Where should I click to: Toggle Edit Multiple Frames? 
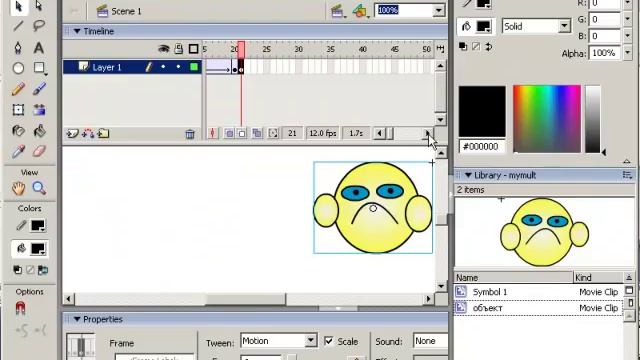[257, 133]
